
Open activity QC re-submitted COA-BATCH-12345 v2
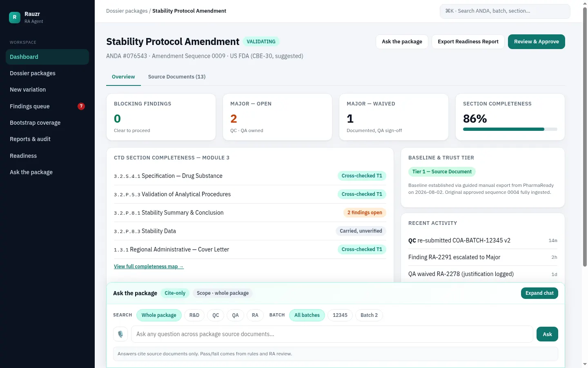pos(483,240)
